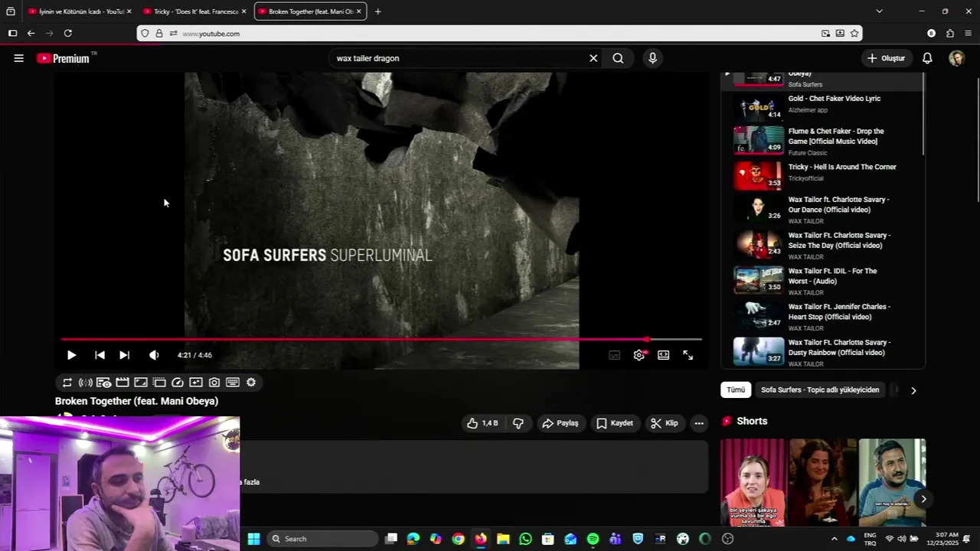The width and height of the screenshot is (980, 551).
Task: Open WhatsApp from the taskbar
Action: coord(525,539)
